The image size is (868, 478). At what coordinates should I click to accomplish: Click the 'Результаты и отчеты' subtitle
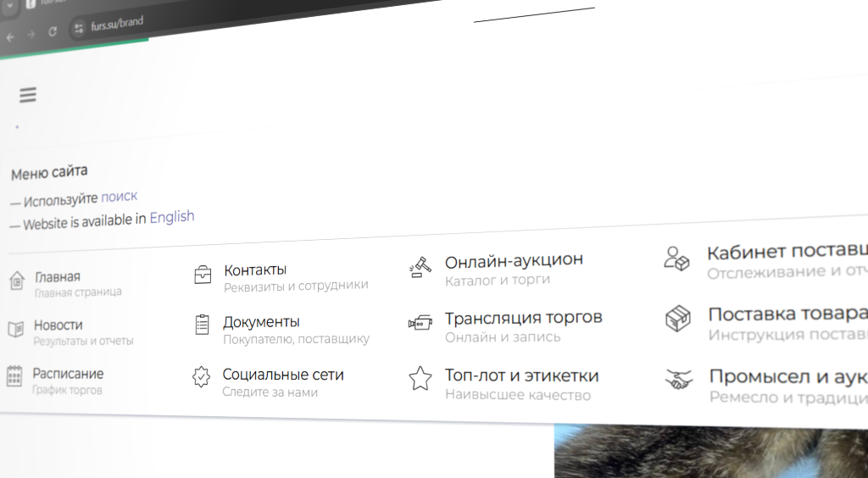83,341
